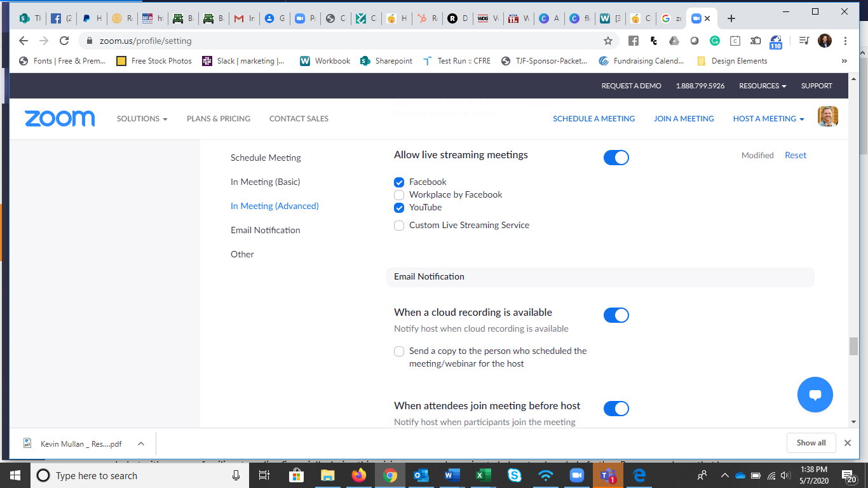Open download options arrow for Kevin Mullan PDF
Image resolution: width=868 pixels, height=488 pixels.
pos(141,444)
